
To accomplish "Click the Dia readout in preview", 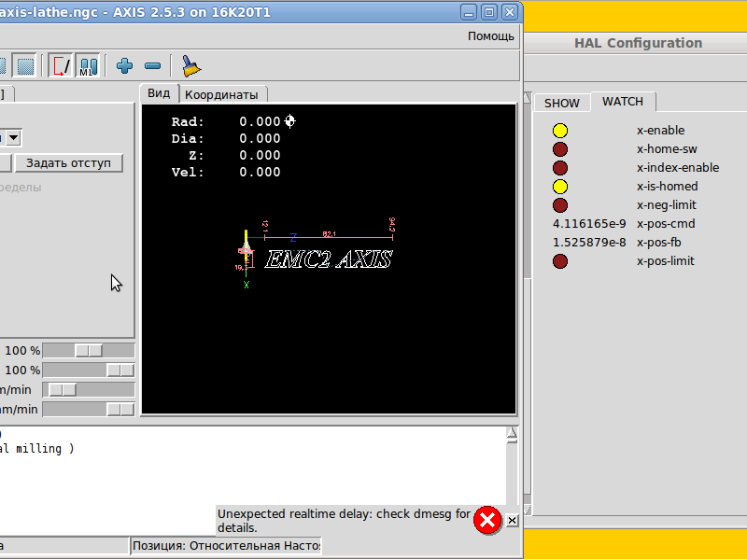I will [226, 138].
